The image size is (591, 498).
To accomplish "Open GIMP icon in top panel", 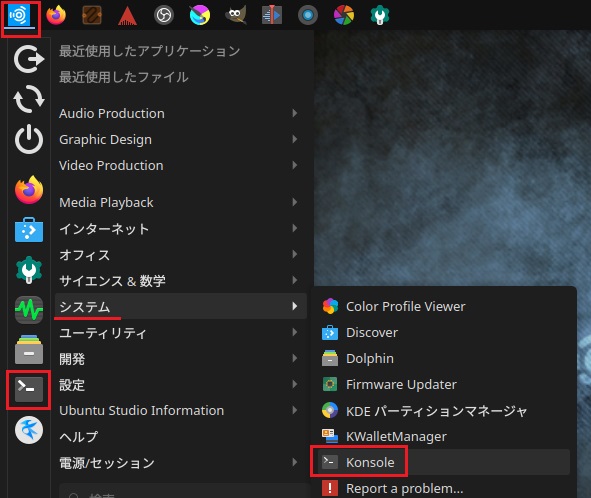I will [x=236, y=15].
